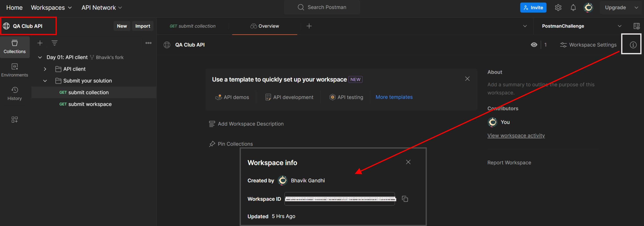Open the API Network dropdown
This screenshot has height=226, width=644.
pyautogui.click(x=102, y=7)
